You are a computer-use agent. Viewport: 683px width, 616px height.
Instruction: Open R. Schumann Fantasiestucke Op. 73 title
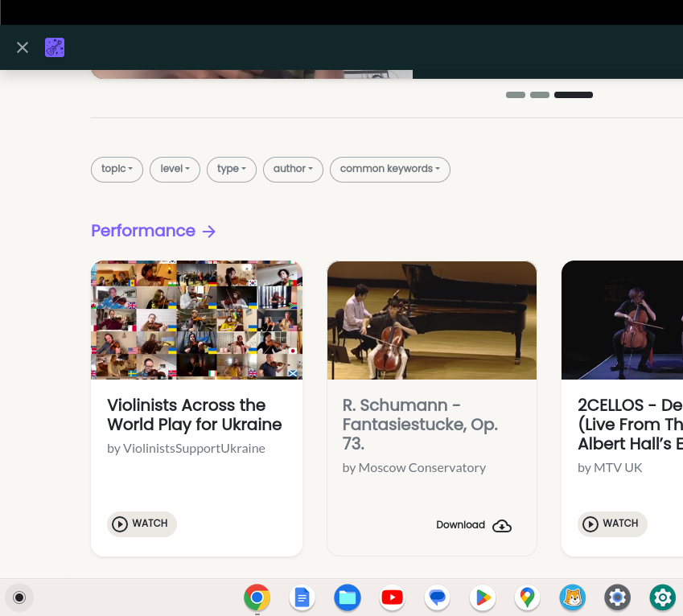pos(420,425)
